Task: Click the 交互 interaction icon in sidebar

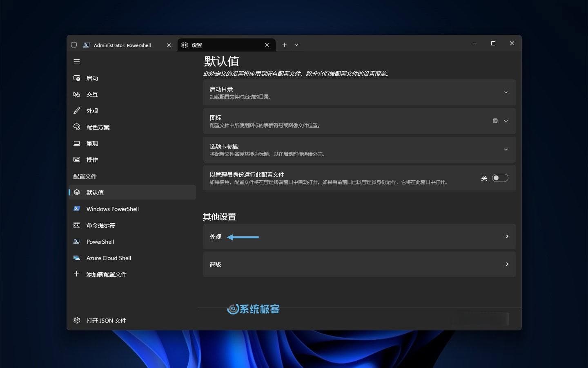Action: point(77,94)
